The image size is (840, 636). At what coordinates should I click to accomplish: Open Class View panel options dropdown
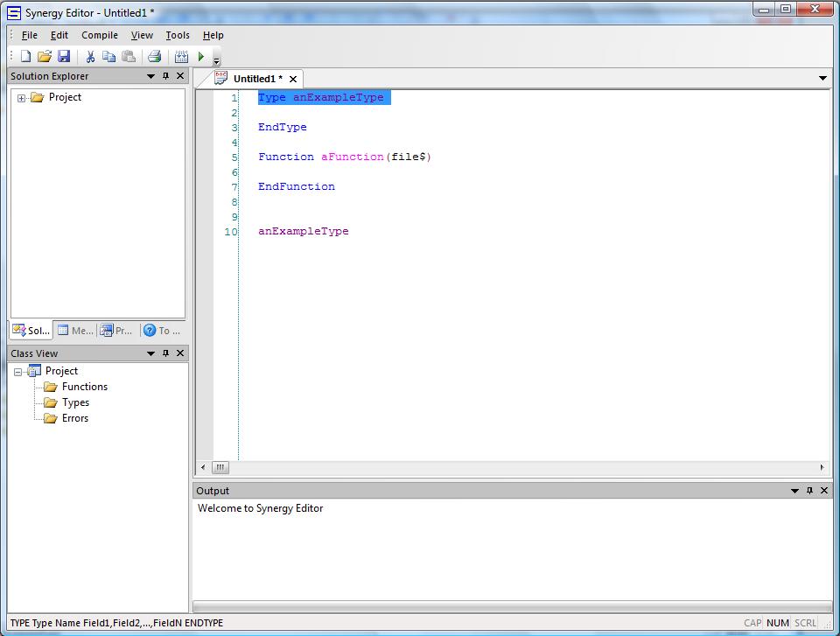pyautogui.click(x=151, y=353)
